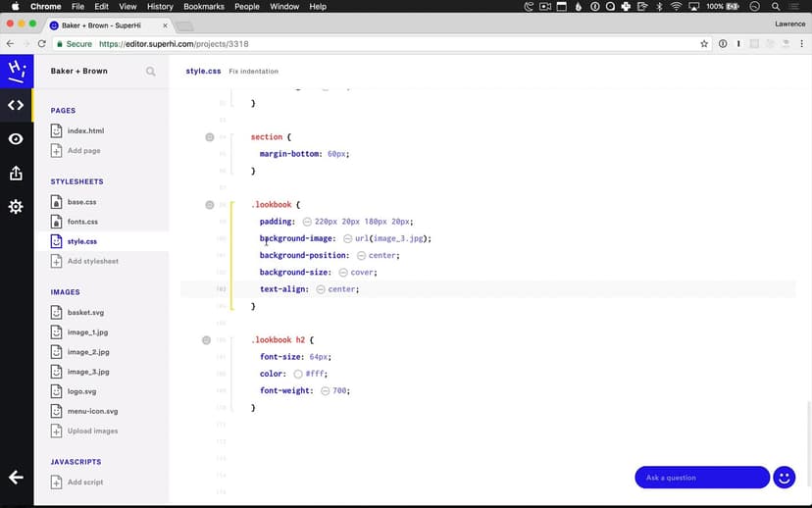Collapse the .lookbook h2 rule fold marker
812x508 pixels.
click(206, 340)
